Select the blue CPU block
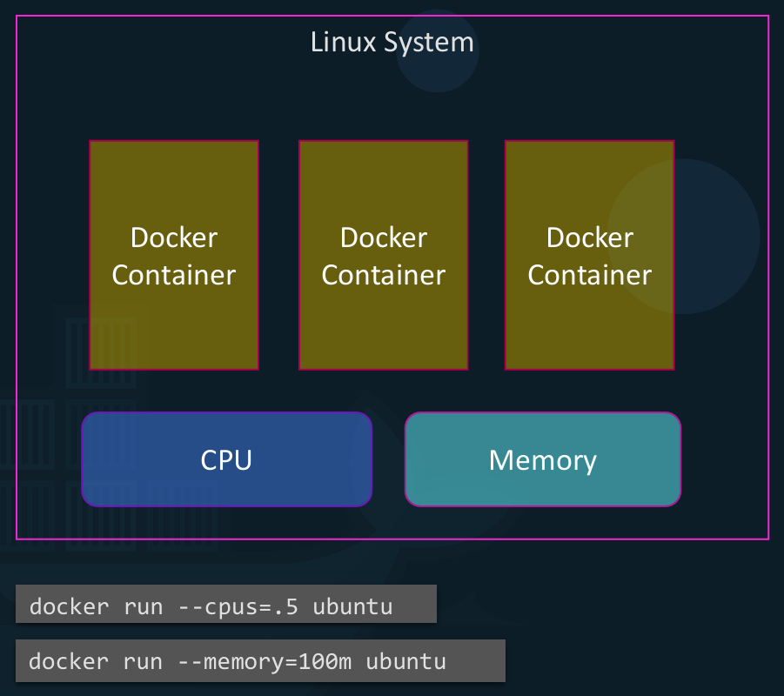Viewport: 784px width, 696px height. pyautogui.click(x=226, y=459)
